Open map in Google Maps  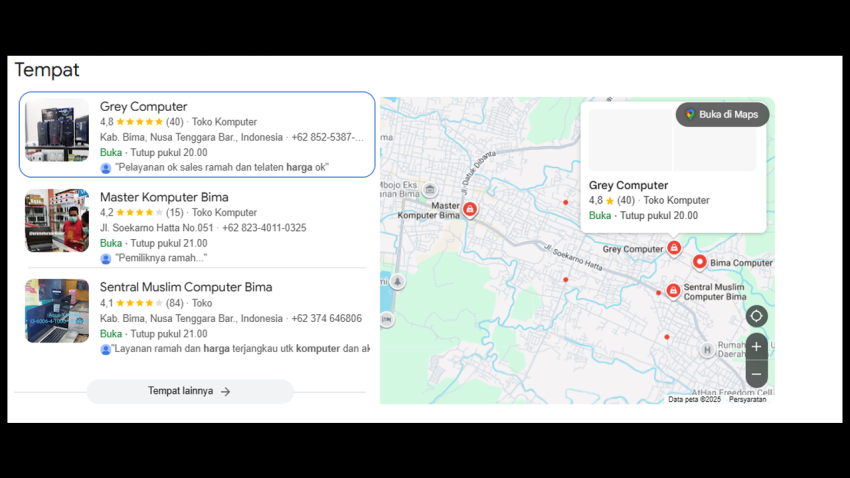(x=722, y=114)
